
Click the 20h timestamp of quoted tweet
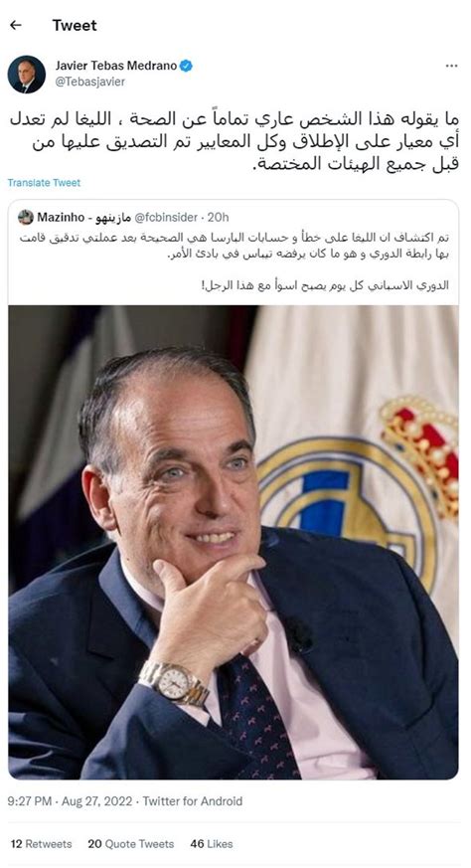[x=219, y=217]
